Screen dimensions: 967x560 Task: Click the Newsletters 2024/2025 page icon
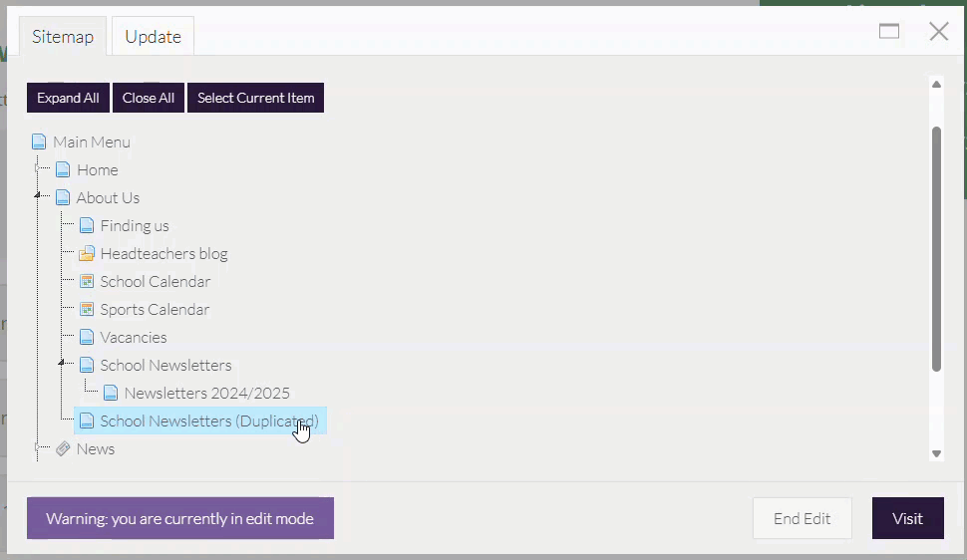[111, 394]
